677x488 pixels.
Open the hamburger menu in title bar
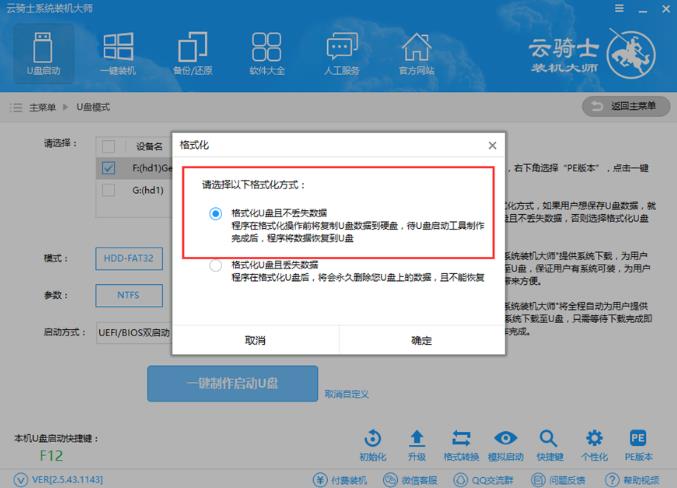click(619, 8)
